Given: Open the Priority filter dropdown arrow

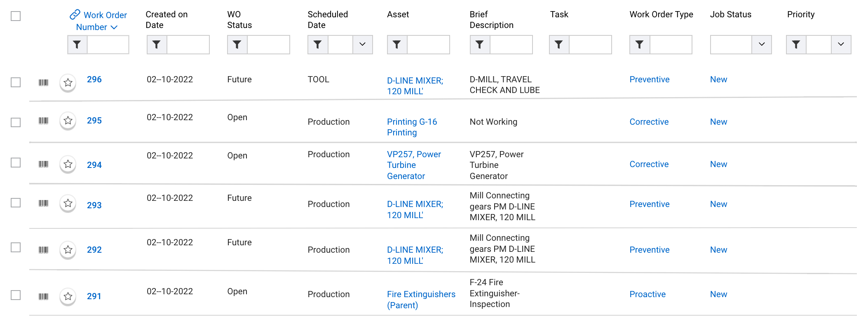Looking at the screenshot, I should coord(841,44).
